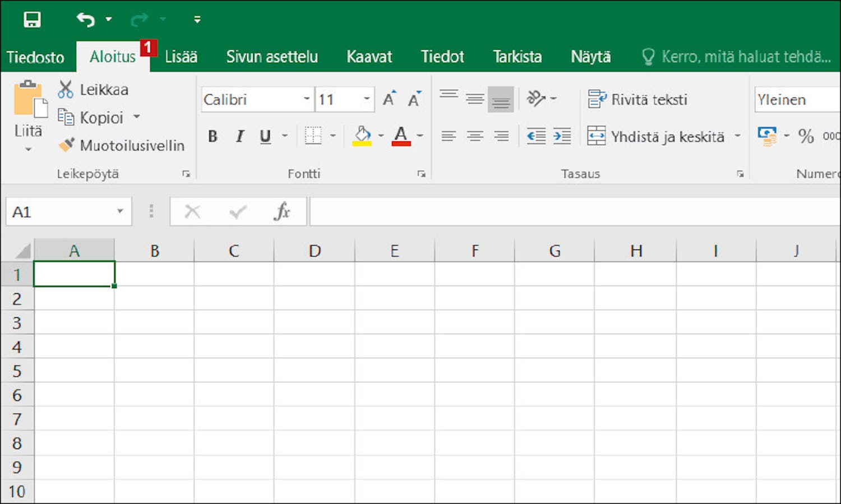The height and width of the screenshot is (504, 841).
Task: Increase font size with the larger A icon
Action: [389, 99]
